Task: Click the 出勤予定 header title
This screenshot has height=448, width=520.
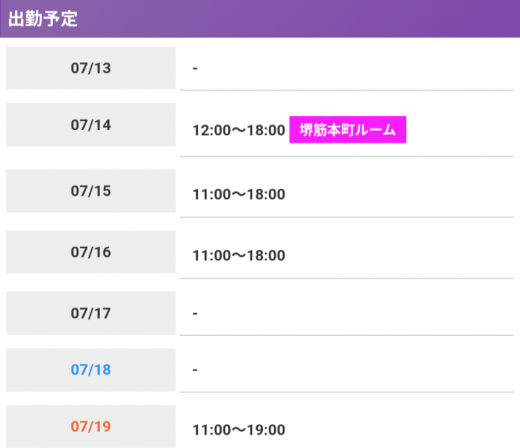Action: [x=43, y=19]
